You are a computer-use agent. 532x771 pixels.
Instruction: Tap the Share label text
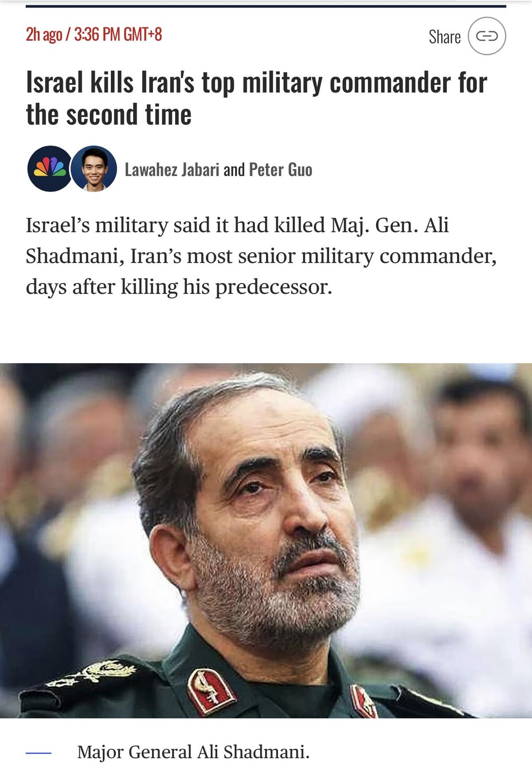tap(445, 37)
